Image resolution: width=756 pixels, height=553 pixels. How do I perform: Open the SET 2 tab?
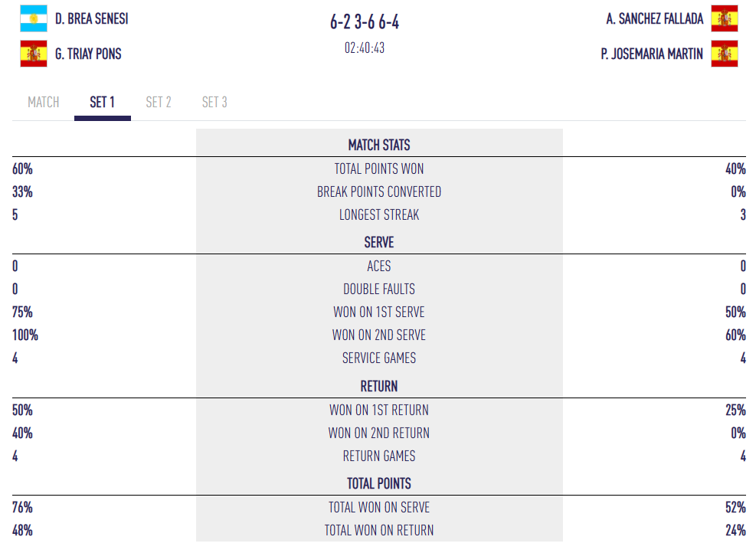coord(159,102)
